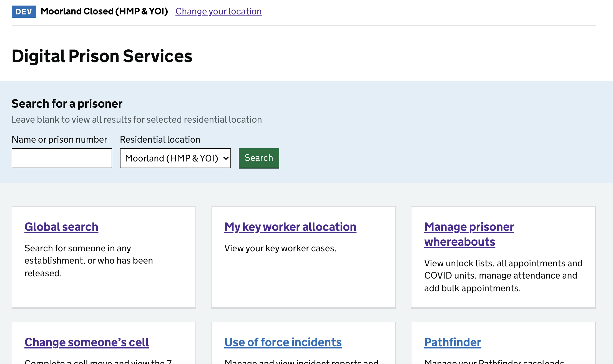Click the 'View unlock lists, all appointments' description

(503, 276)
